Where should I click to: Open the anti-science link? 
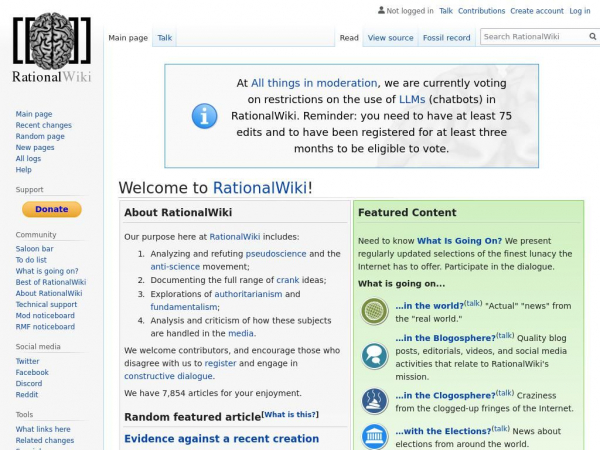pyautogui.click(x=175, y=267)
